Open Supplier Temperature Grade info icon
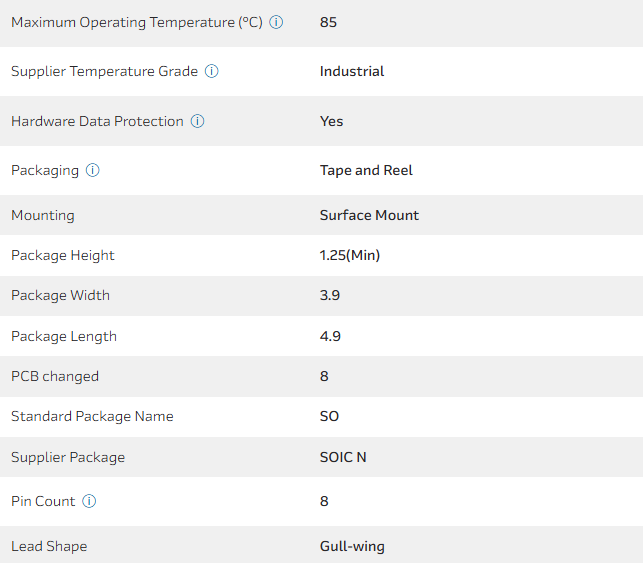The image size is (643, 563). coord(212,71)
